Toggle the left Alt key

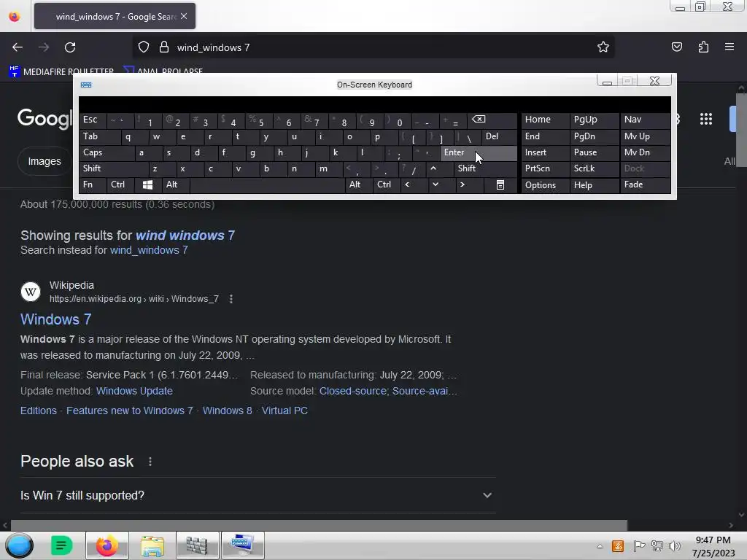point(176,184)
